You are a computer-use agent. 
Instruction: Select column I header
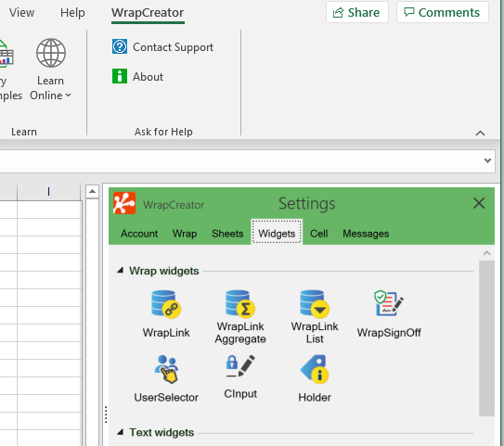[48, 192]
